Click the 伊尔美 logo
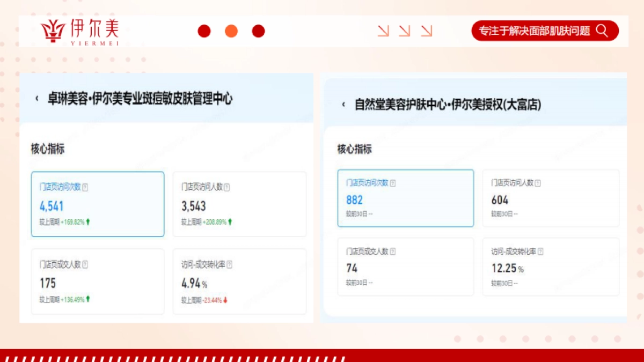The width and height of the screenshot is (644, 362). [79, 31]
